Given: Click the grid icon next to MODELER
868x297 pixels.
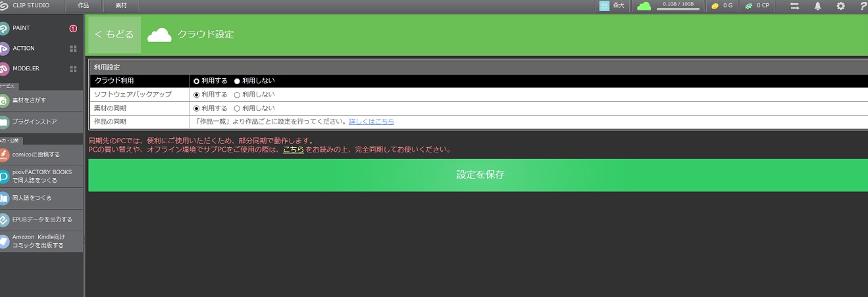Looking at the screenshot, I should click(73, 68).
